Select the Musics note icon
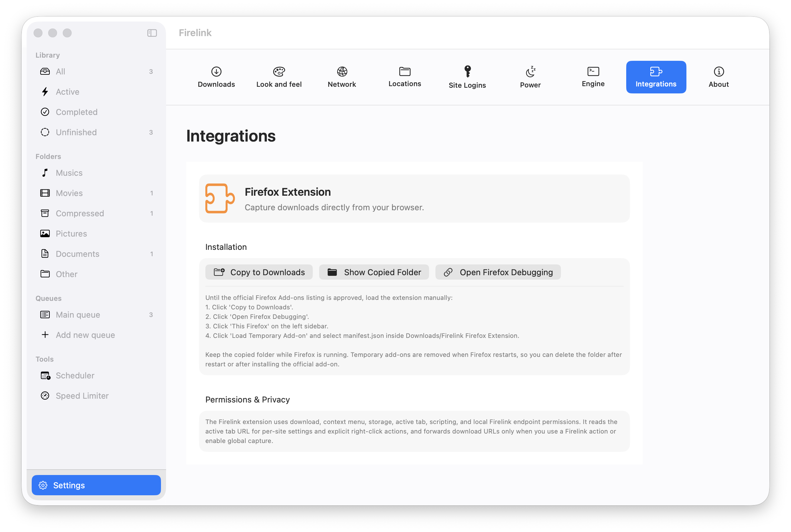The height and width of the screenshot is (532, 791). pos(45,173)
